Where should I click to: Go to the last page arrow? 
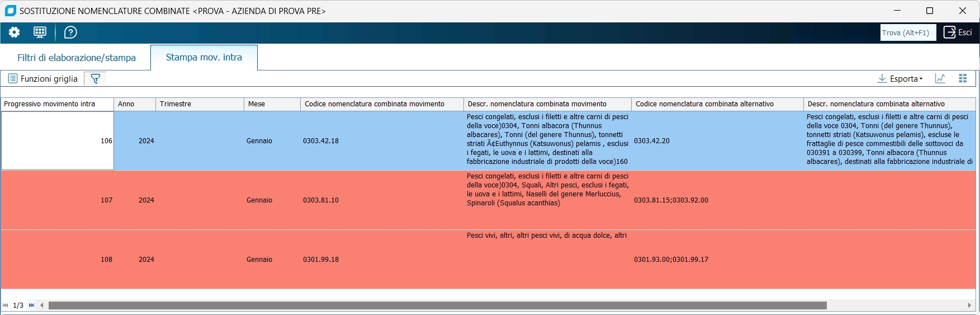(31, 305)
